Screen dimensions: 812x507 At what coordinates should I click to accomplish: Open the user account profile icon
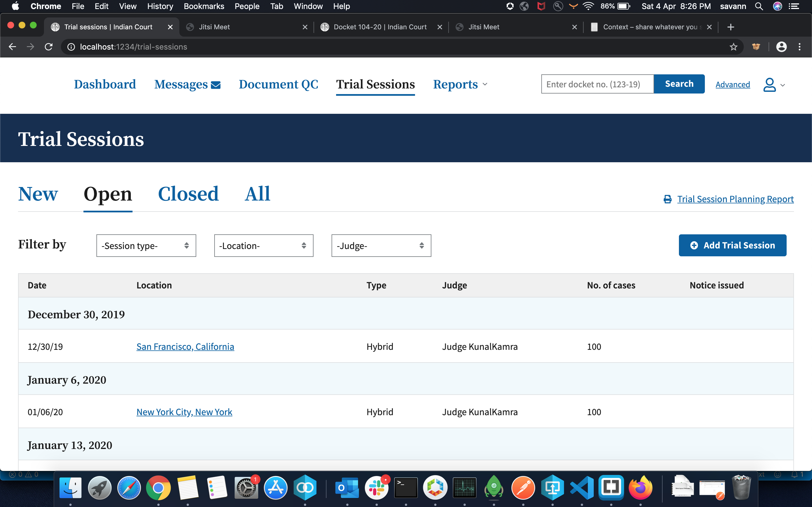tap(769, 85)
